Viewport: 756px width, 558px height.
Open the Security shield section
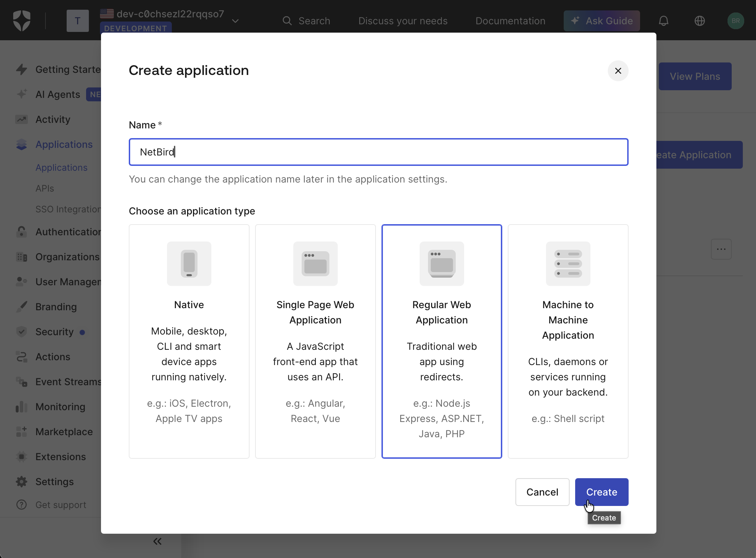click(x=22, y=332)
